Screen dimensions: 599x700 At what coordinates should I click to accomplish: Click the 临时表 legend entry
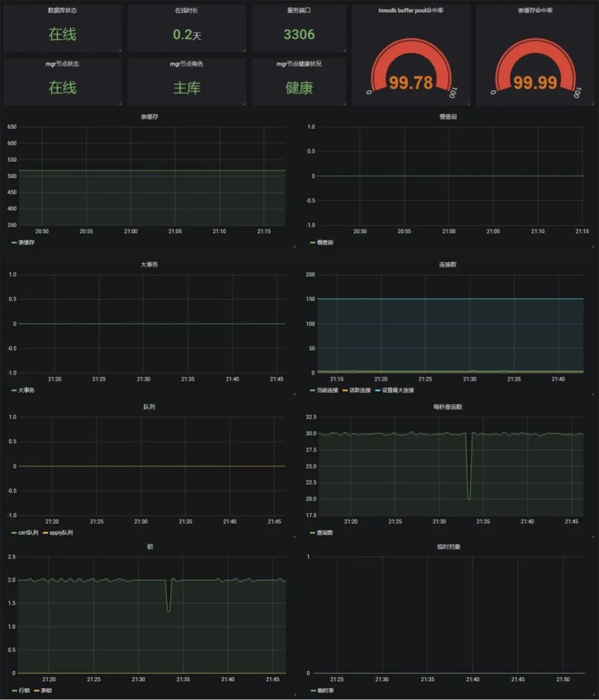click(x=325, y=691)
